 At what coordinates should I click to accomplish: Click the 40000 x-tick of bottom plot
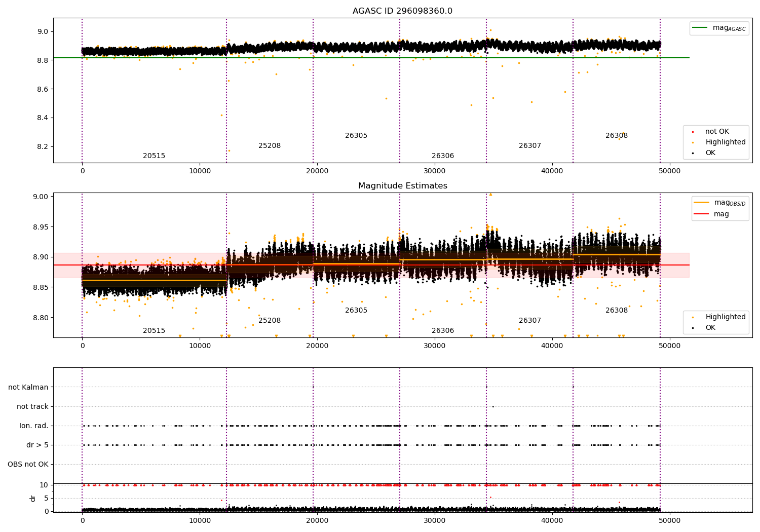pyautogui.click(x=552, y=520)
